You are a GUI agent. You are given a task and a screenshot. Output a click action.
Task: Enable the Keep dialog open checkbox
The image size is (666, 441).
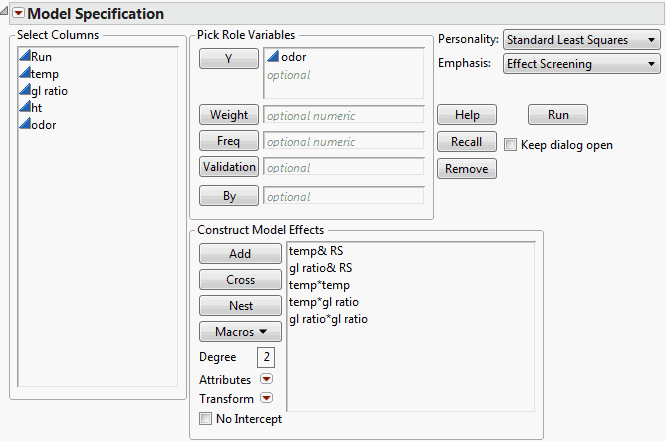click(x=511, y=145)
